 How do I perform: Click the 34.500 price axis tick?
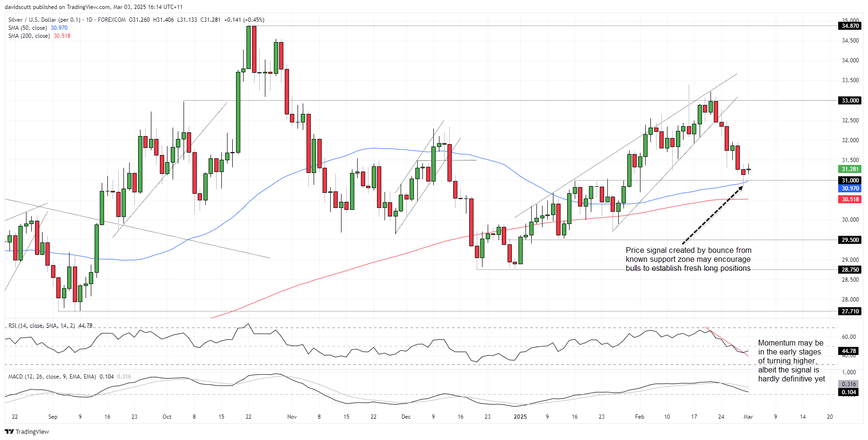(850, 41)
